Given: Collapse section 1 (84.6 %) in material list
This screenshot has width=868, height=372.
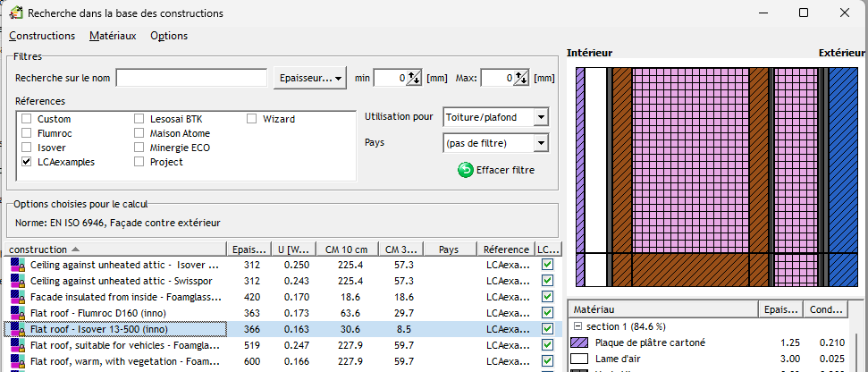Looking at the screenshot, I should 578,325.
